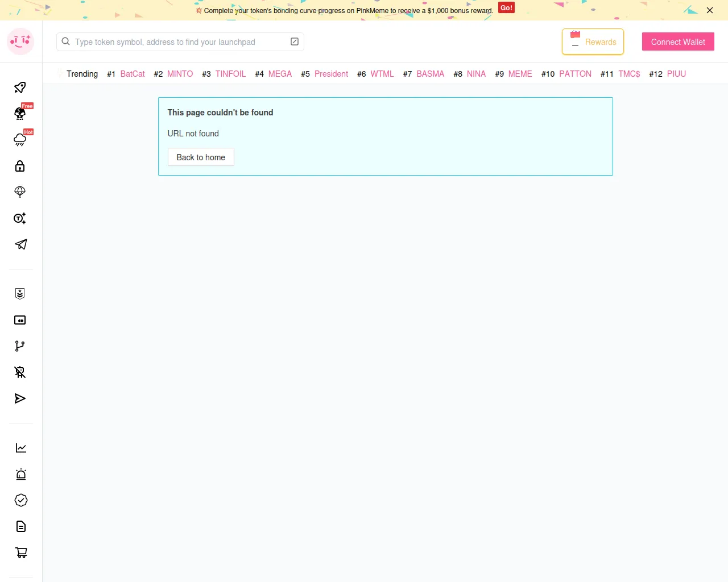Click the padlock icon in sidebar
Screen dimensions: 728x582
pyautogui.click(x=20, y=166)
